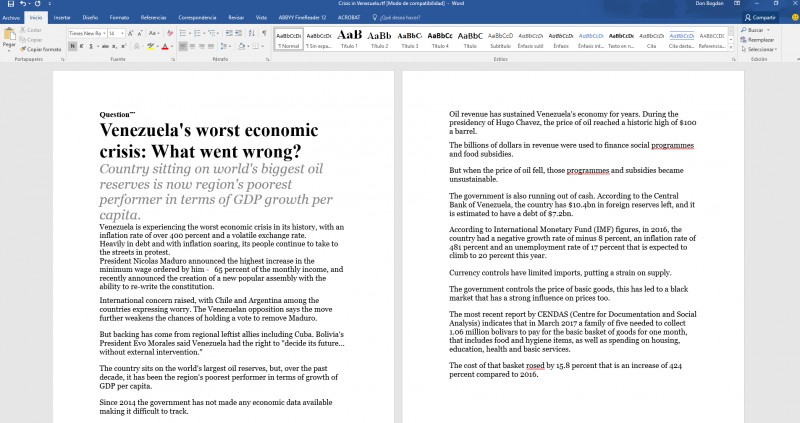Open font size 14 dropdown arrow
The height and width of the screenshot is (423, 800).
coord(122,33)
